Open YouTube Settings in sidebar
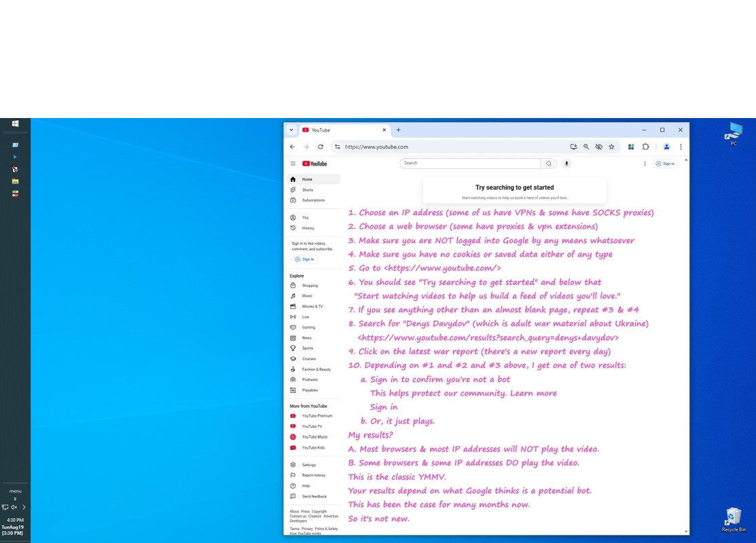 tap(313, 465)
